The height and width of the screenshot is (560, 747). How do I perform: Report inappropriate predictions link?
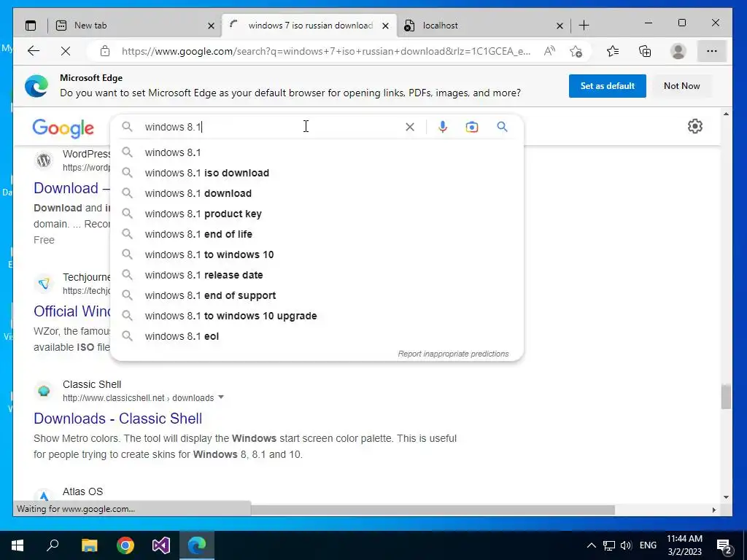[x=453, y=354]
